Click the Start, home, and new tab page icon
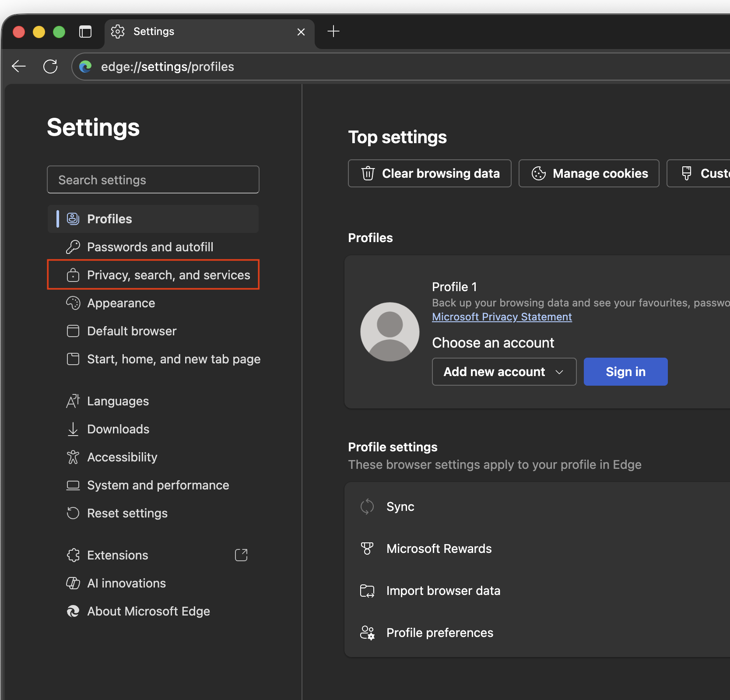The image size is (730, 700). (73, 359)
